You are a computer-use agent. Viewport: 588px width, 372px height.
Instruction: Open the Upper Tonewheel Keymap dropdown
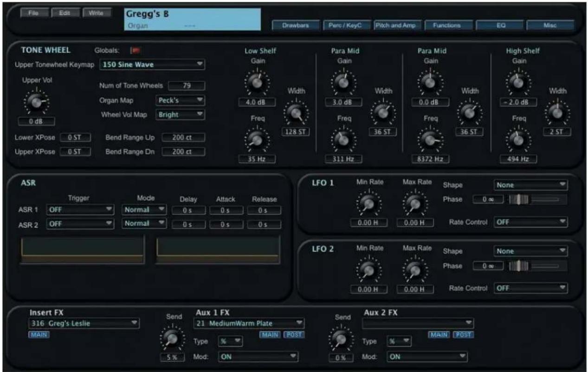(x=152, y=65)
